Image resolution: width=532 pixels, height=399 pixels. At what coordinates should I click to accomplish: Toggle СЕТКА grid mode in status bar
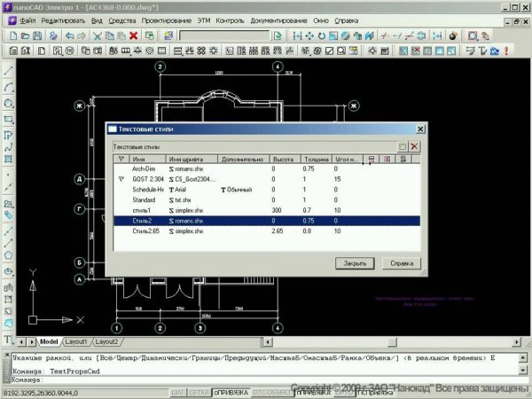(x=199, y=393)
